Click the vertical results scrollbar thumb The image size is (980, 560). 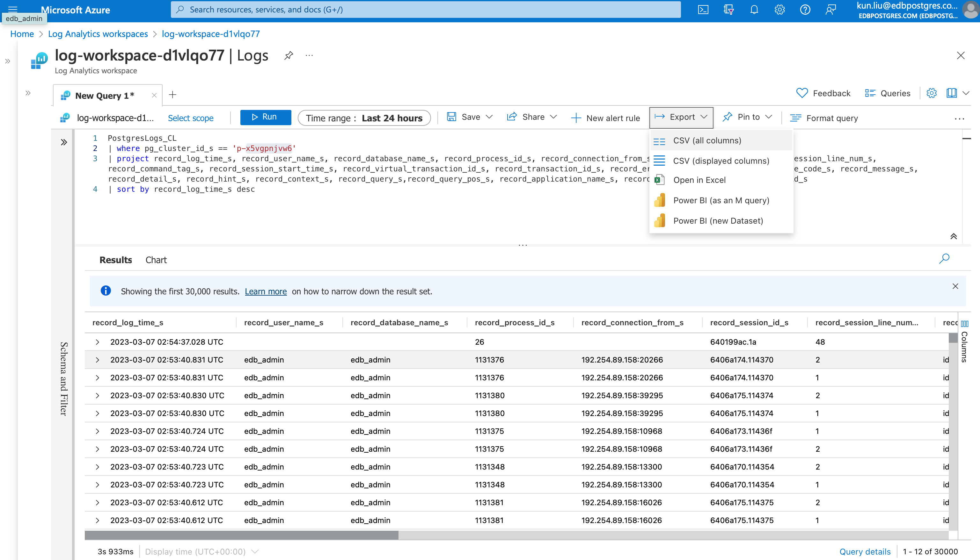point(953,338)
